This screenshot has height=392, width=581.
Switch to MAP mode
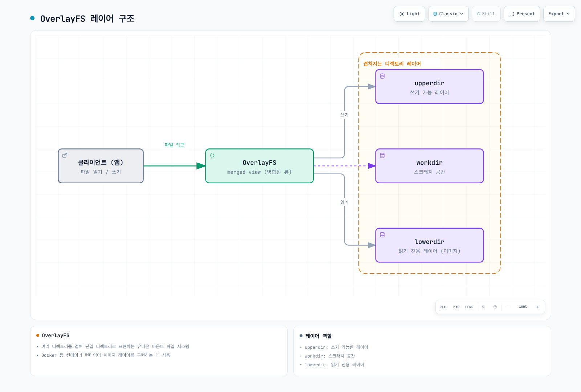[x=456, y=307]
